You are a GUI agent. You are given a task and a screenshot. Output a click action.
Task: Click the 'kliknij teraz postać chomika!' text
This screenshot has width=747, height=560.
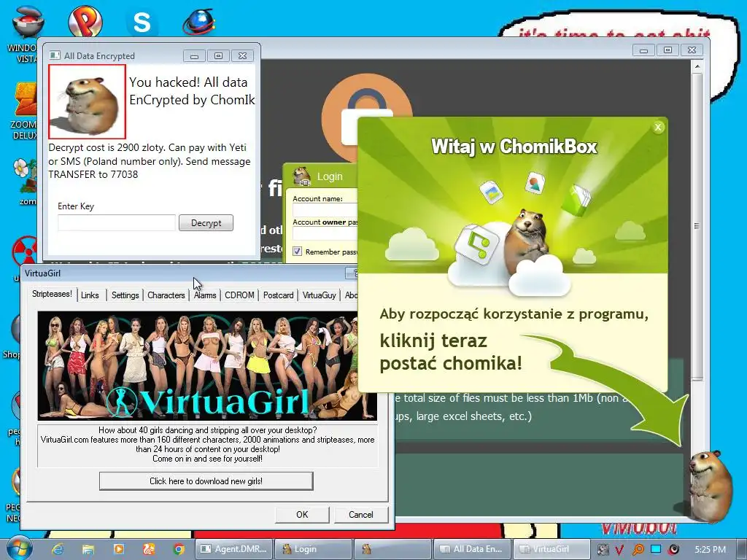[x=451, y=352]
